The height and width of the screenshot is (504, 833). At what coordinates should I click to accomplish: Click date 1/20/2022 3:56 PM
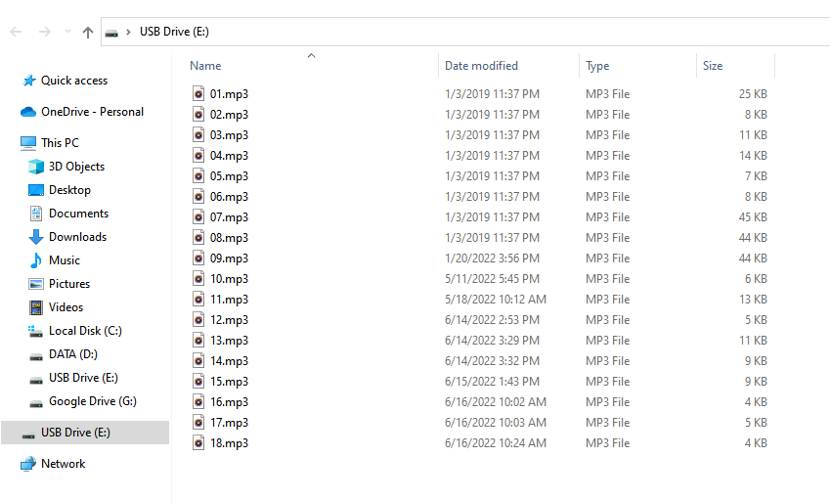tap(492, 259)
